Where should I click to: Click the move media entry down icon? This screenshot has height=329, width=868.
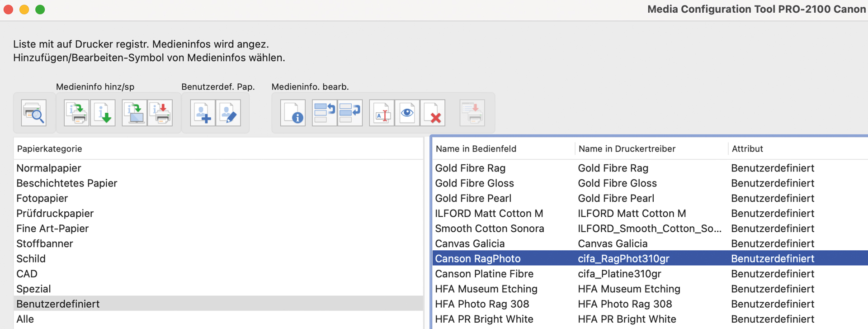350,113
